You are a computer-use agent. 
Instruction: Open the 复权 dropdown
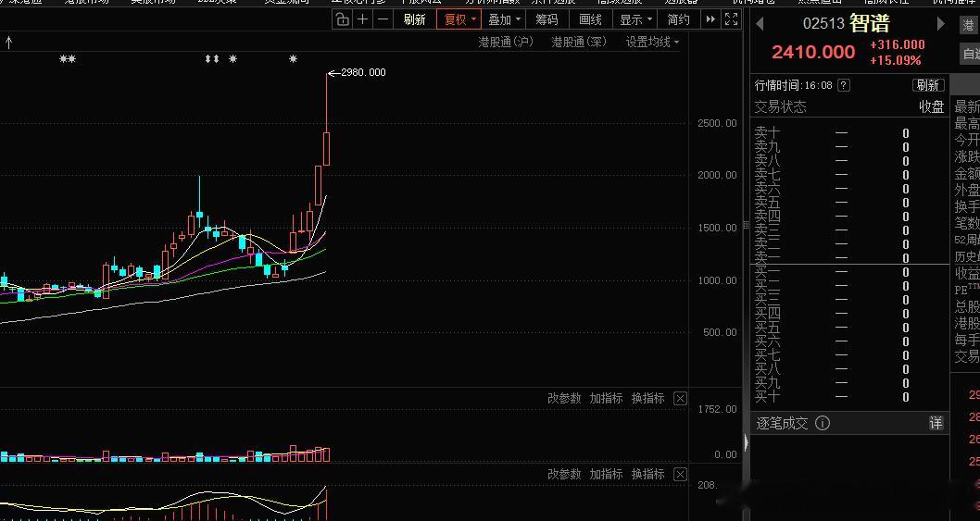459,19
